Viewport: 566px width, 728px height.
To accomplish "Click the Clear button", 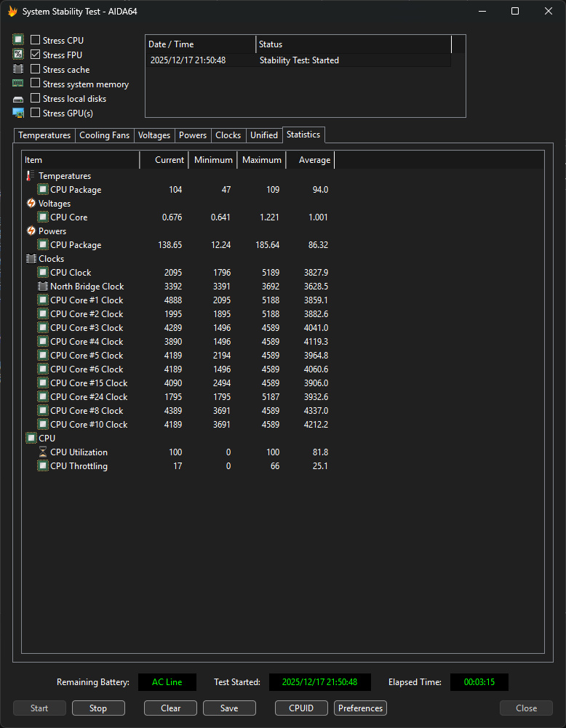I will coord(170,708).
